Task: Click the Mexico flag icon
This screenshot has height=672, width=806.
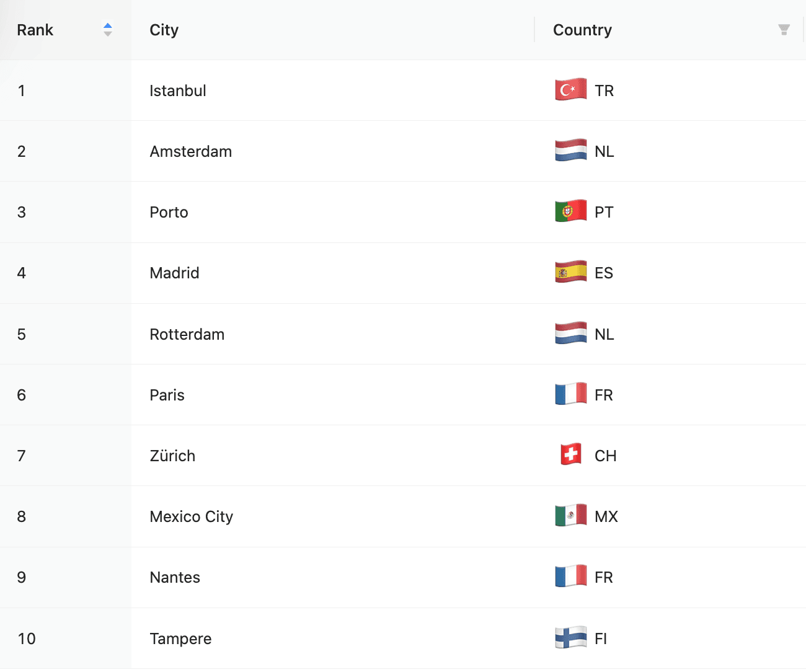Action: 571,515
